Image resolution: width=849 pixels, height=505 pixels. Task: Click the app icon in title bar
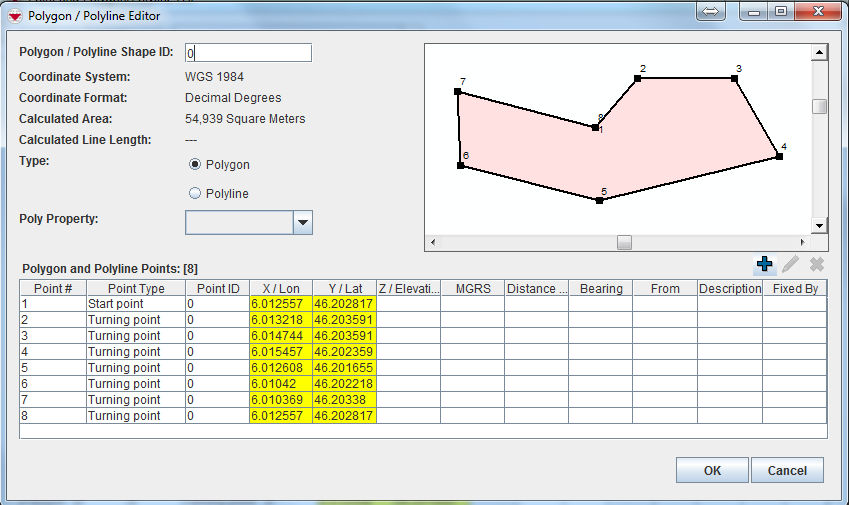[x=14, y=15]
